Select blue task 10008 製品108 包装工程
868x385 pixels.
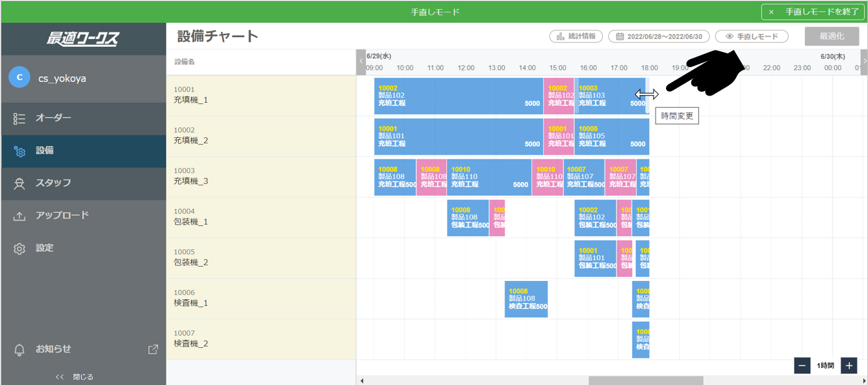(x=468, y=218)
